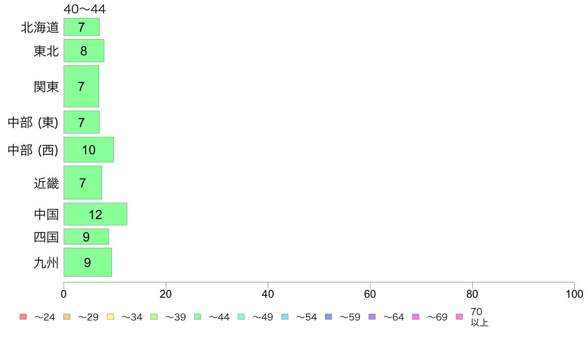Click the sky blue ~54 legend swatch
The height and width of the screenshot is (364, 588).
pos(285,317)
